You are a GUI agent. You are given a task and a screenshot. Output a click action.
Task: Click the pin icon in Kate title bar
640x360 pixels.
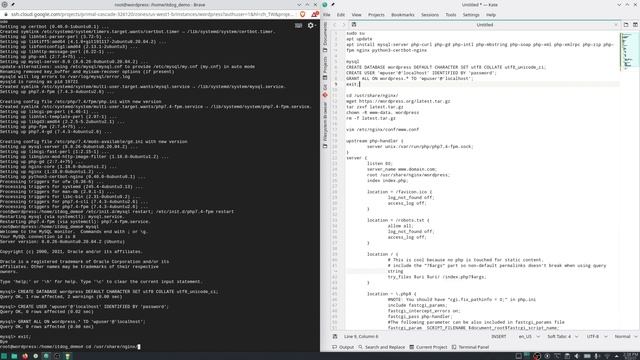pos(333,4)
